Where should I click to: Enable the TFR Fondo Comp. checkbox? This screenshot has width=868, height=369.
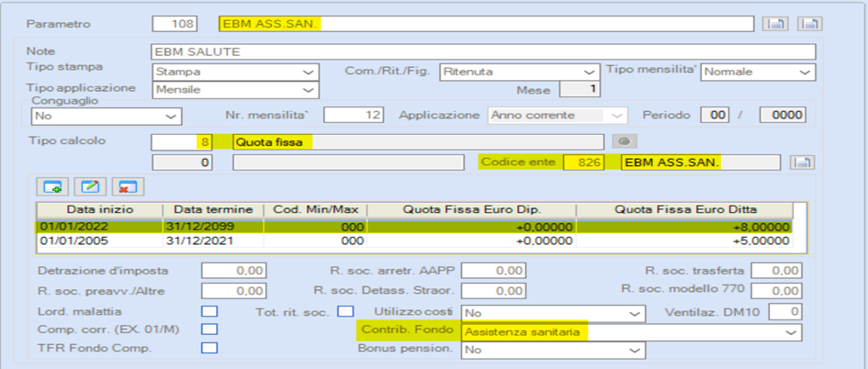click(209, 347)
